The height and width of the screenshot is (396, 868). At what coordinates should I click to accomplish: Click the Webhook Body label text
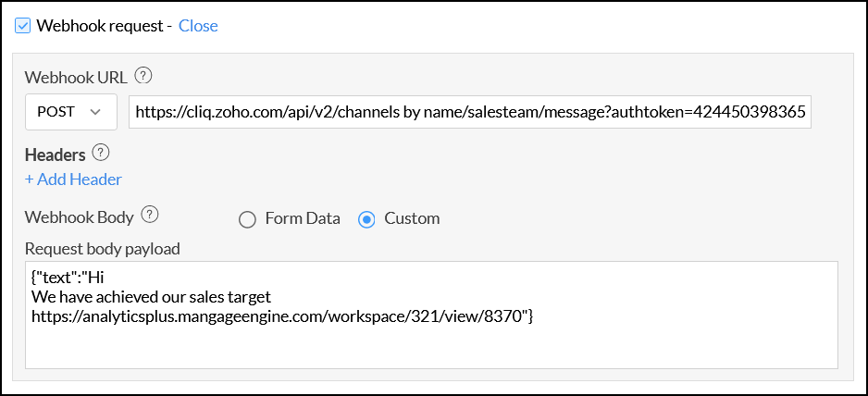(x=80, y=217)
